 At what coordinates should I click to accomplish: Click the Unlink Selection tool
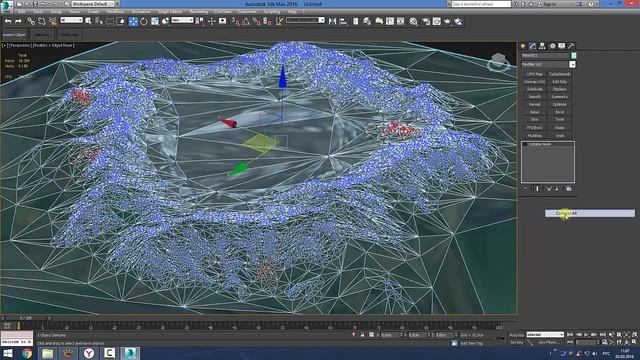click(41, 21)
